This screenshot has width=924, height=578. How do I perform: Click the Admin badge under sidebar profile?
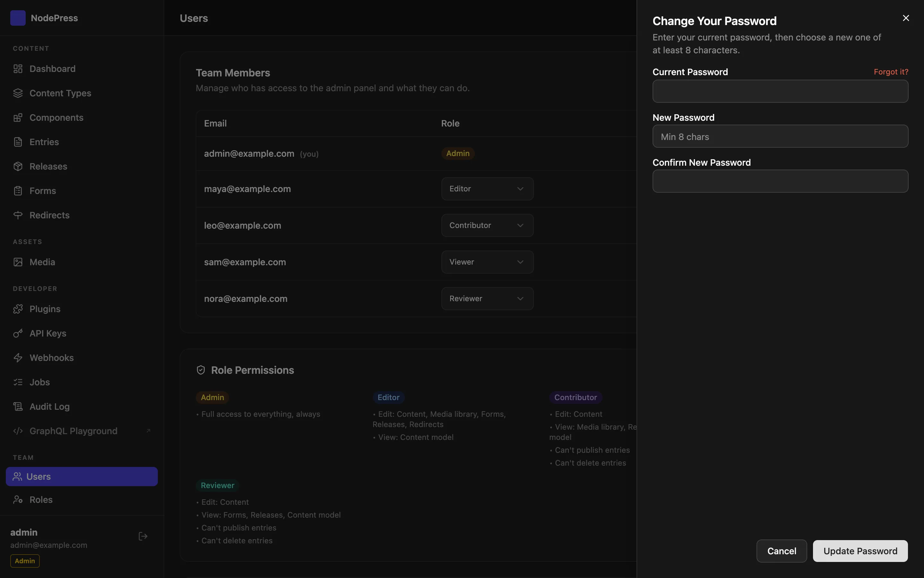25,561
